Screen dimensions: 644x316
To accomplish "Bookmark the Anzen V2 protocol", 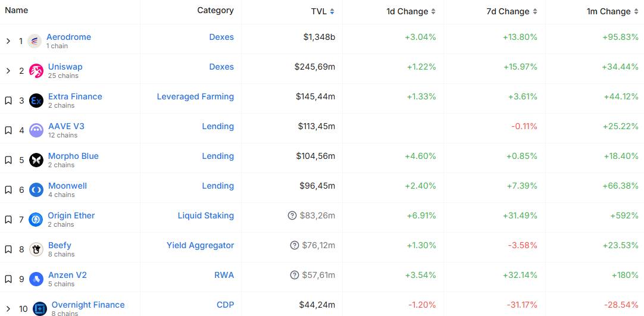I will click(8, 279).
